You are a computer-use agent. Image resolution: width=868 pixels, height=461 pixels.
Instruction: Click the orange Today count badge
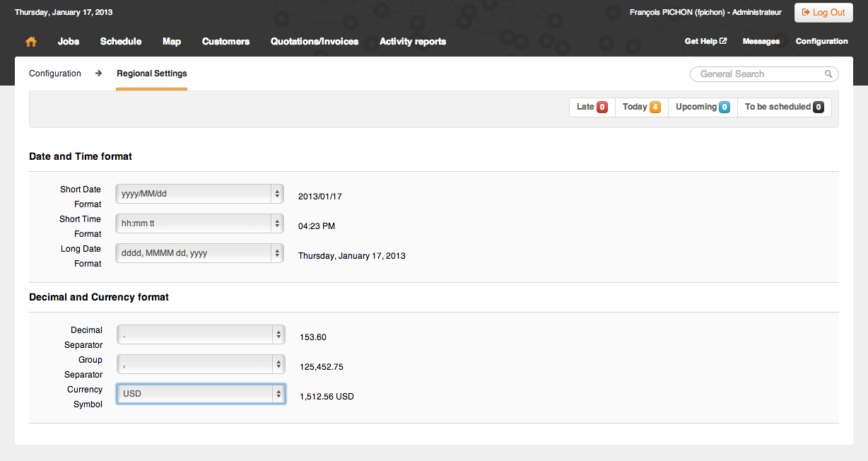coord(655,107)
